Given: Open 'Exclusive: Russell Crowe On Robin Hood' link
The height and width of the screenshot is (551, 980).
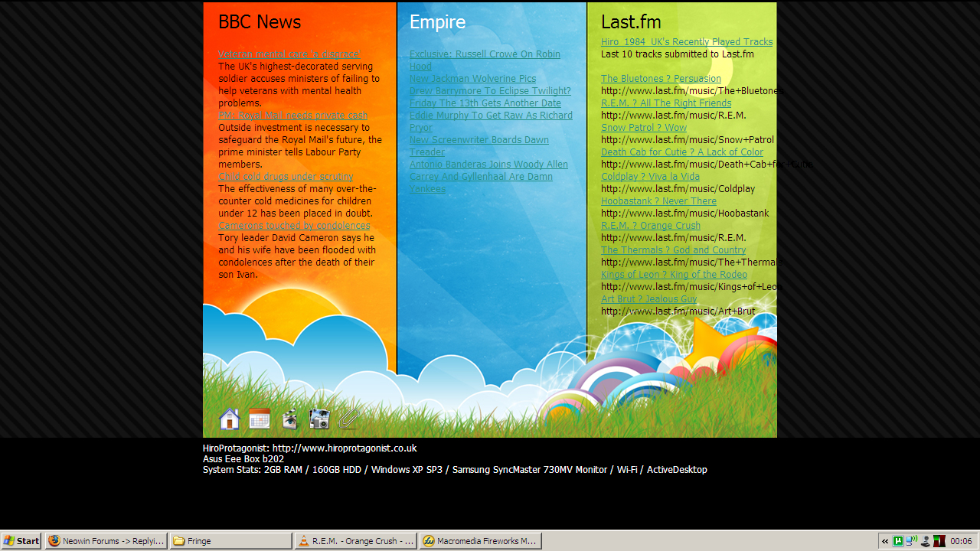Looking at the screenshot, I should point(485,54).
